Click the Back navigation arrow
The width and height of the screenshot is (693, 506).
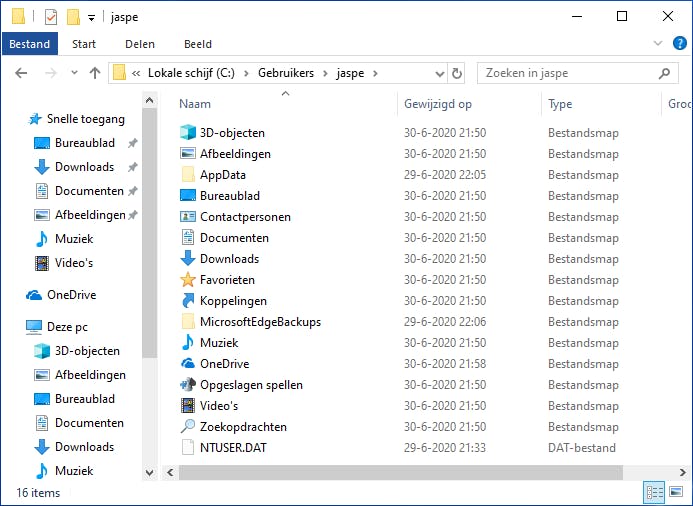(21, 73)
